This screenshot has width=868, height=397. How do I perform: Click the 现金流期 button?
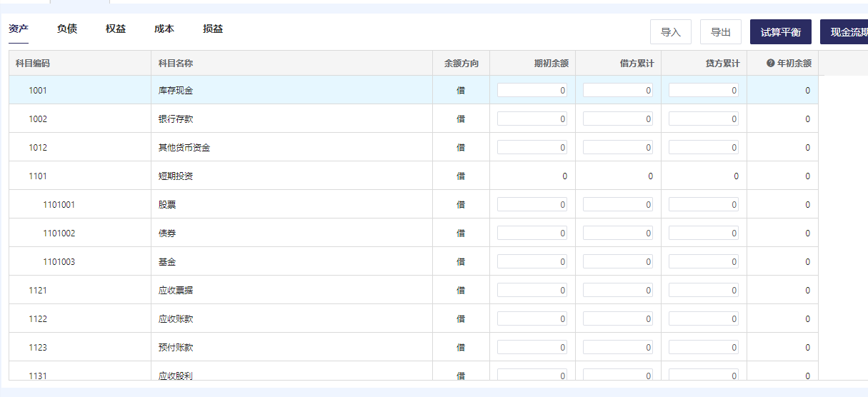847,32
